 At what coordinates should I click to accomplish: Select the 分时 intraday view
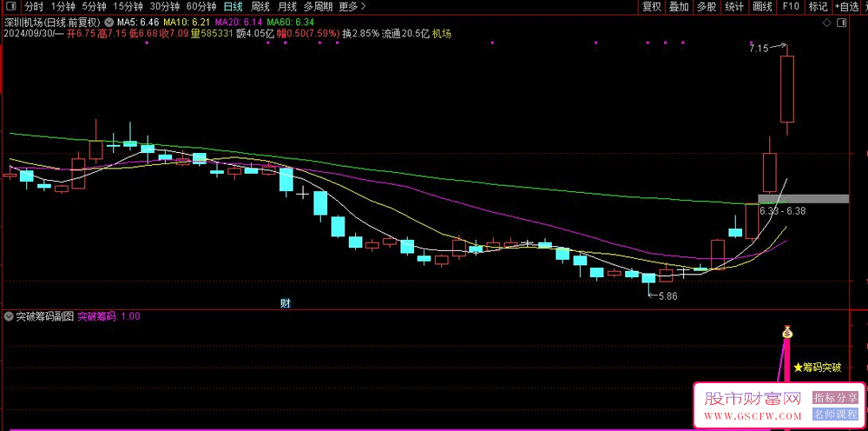tap(33, 6)
